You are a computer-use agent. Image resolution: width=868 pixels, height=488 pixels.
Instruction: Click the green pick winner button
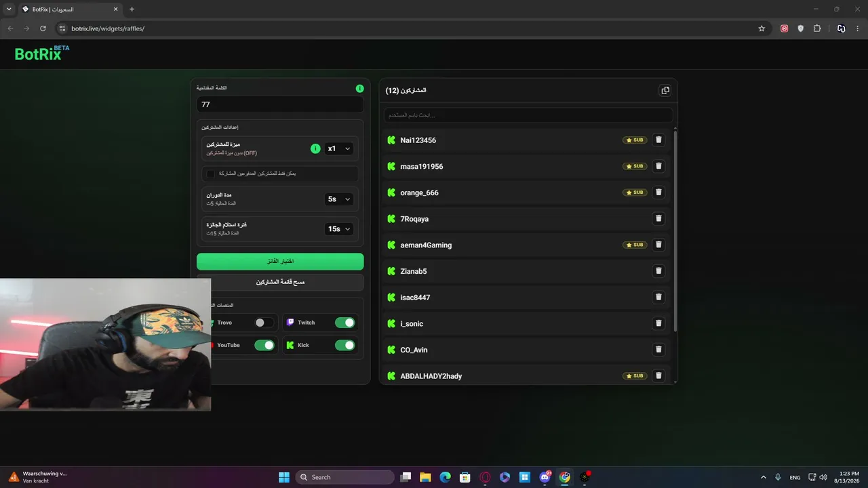(x=280, y=261)
